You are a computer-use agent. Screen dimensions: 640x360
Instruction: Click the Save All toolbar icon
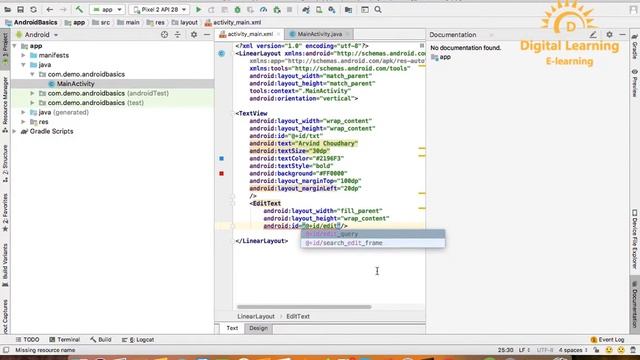pos(20,9)
